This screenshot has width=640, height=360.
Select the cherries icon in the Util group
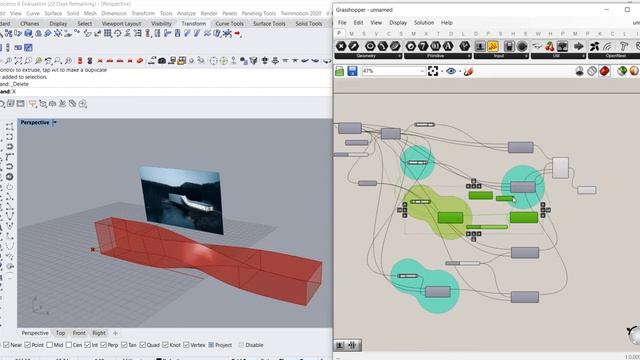550,47
